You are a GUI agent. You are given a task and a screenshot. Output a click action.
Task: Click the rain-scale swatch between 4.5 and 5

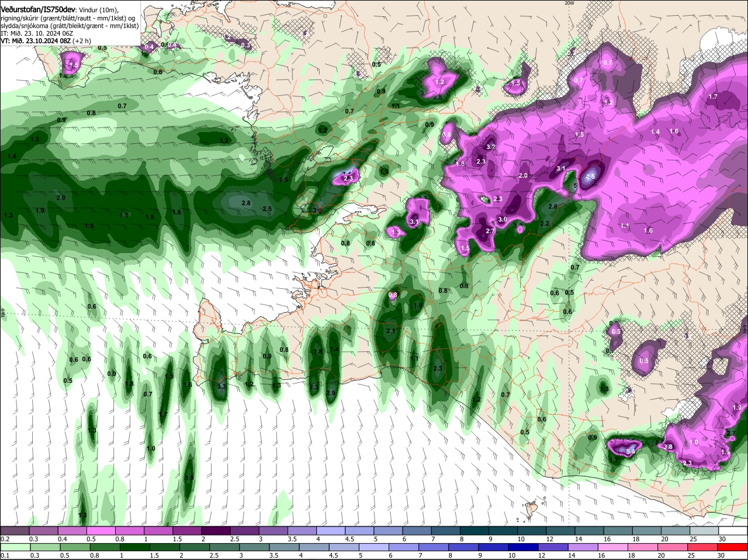(x=345, y=547)
